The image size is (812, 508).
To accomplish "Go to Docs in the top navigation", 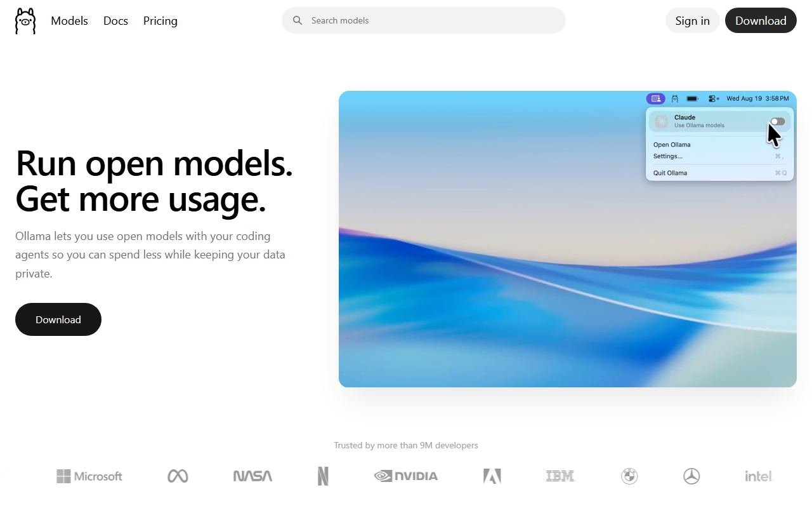I will tap(115, 21).
